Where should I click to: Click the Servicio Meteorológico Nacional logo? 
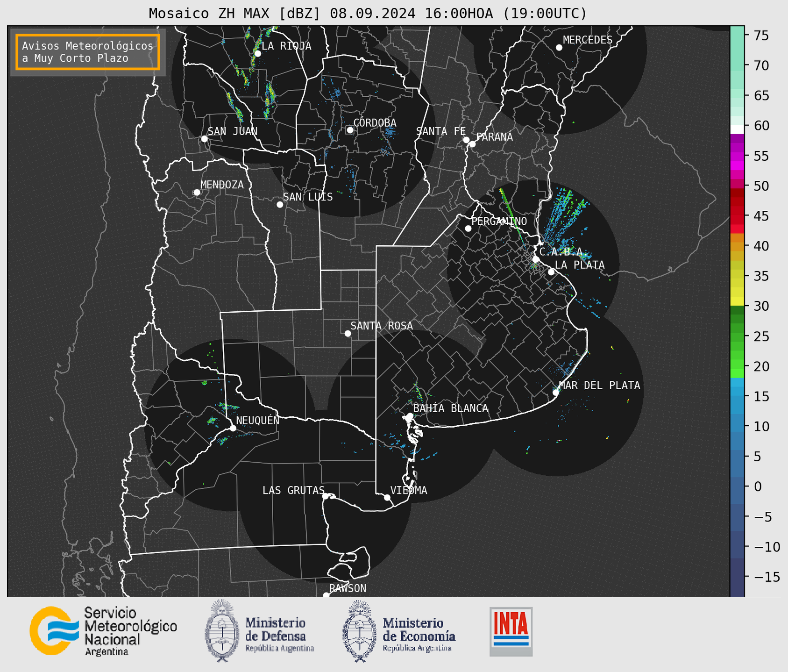point(103,632)
